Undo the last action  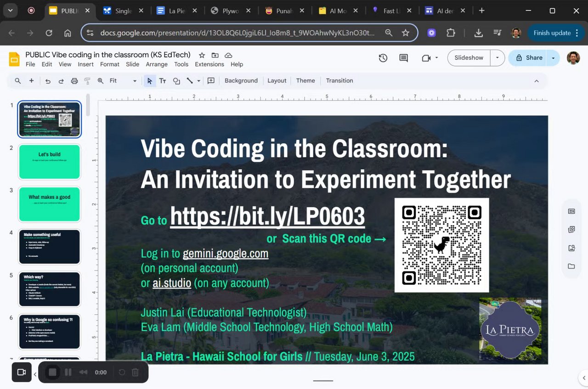tap(48, 81)
